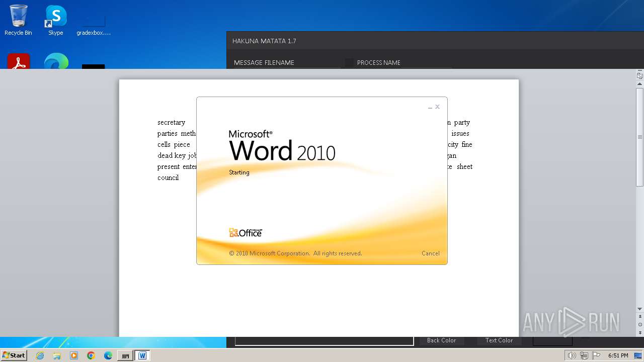Viewport: 644px width, 362px height.
Task: Click the ruler toggle icon above scrollbar
Action: coord(640,76)
